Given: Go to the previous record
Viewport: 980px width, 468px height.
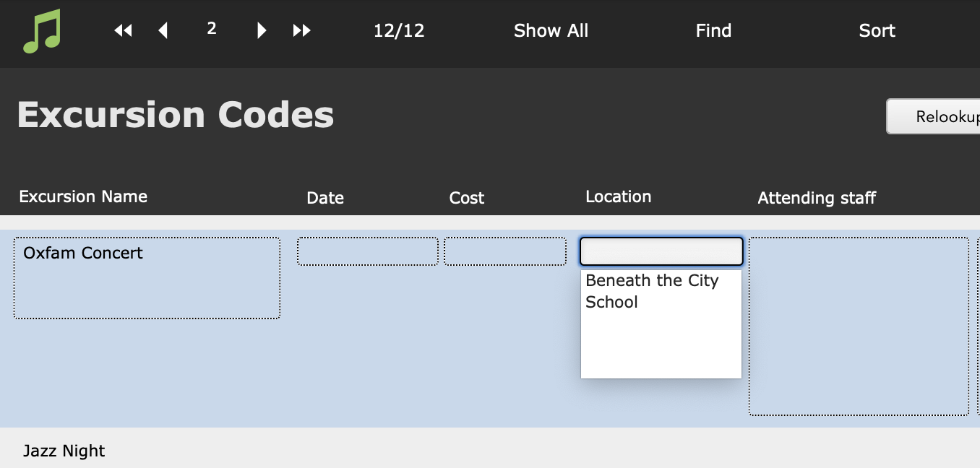Looking at the screenshot, I should pos(163,30).
